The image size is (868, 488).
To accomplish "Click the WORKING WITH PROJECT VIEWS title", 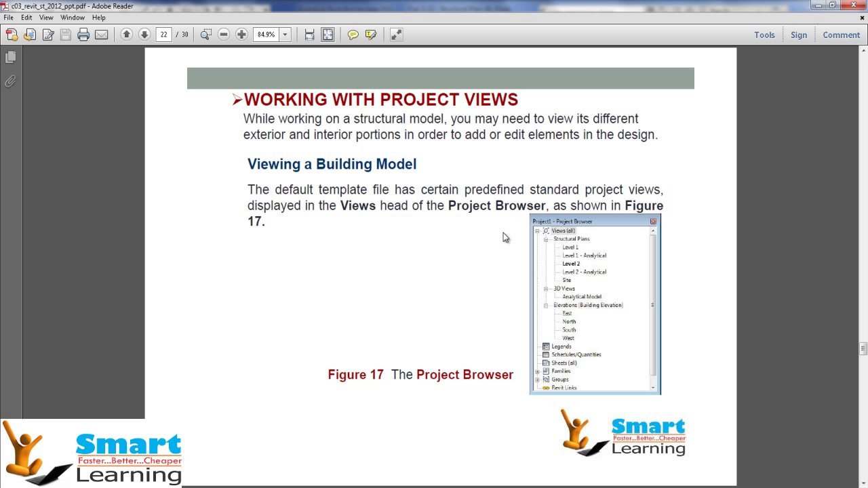I will point(381,100).
